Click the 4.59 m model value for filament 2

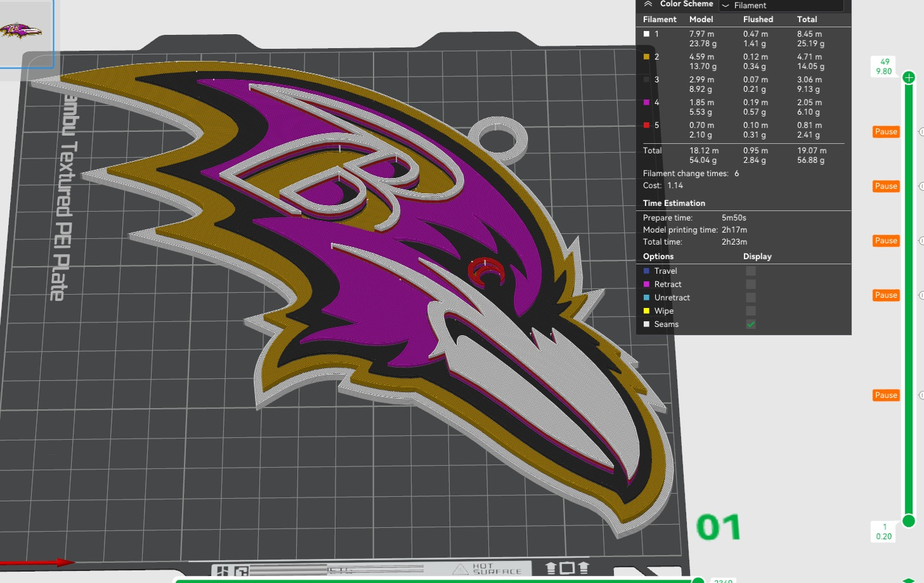click(701, 57)
